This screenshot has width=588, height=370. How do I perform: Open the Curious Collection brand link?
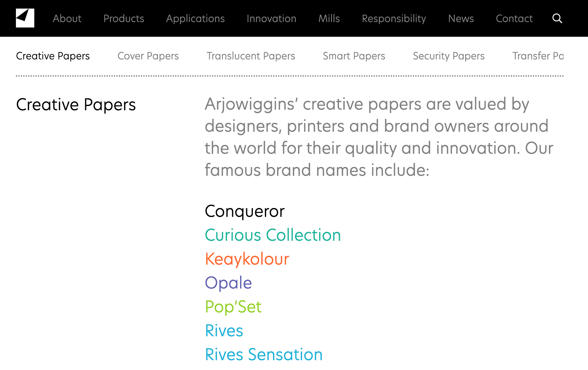point(273,235)
